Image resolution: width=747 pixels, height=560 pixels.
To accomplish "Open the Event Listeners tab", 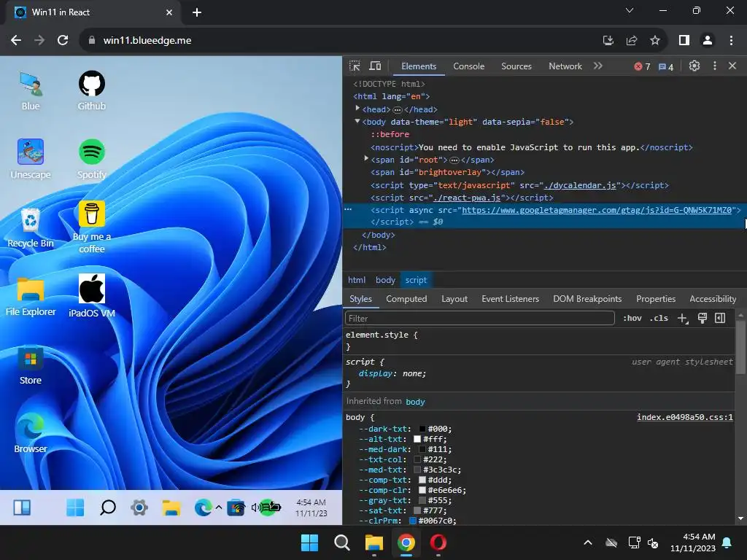I will 510,299.
